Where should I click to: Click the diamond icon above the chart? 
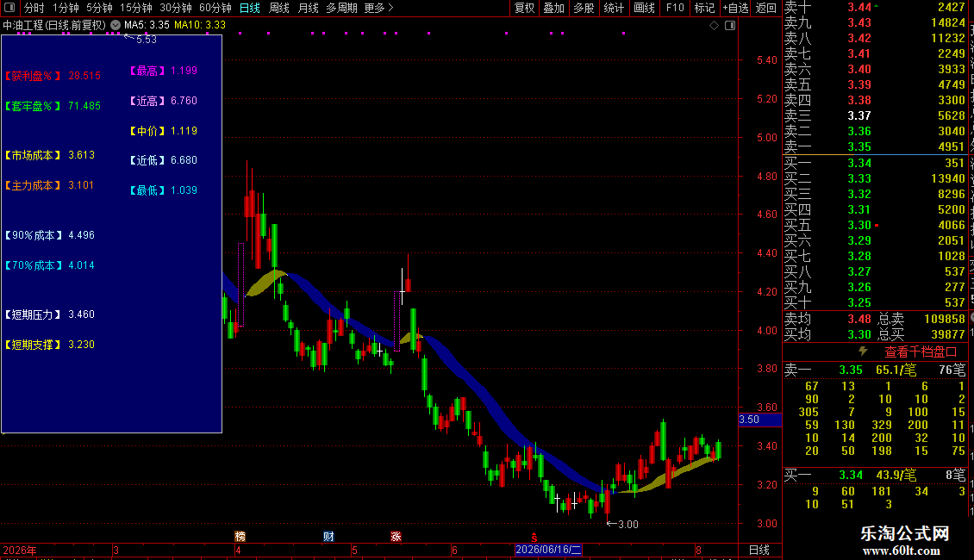(x=714, y=26)
